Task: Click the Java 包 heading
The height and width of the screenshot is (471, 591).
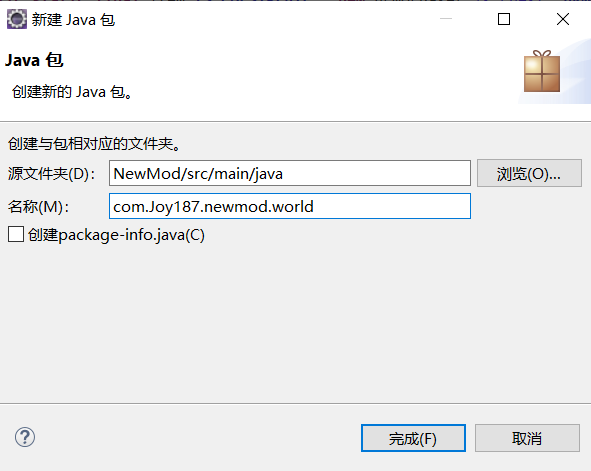Action: click(x=34, y=60)
